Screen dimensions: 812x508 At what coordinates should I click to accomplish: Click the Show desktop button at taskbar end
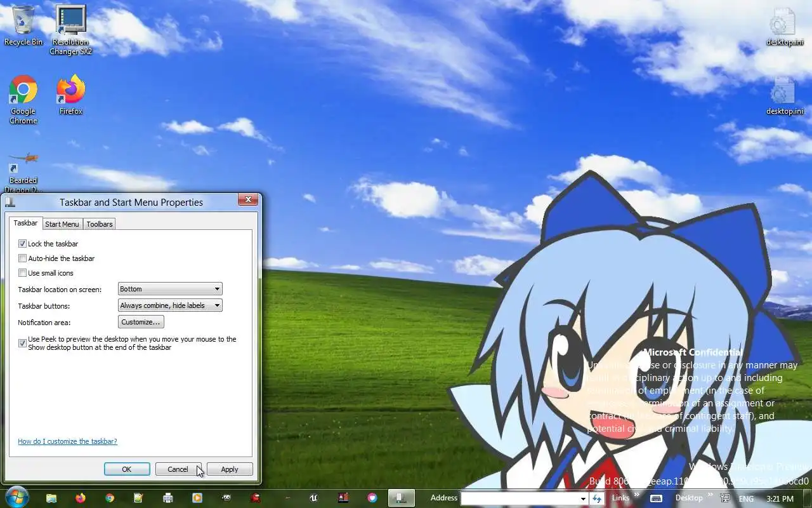point(807,498)
